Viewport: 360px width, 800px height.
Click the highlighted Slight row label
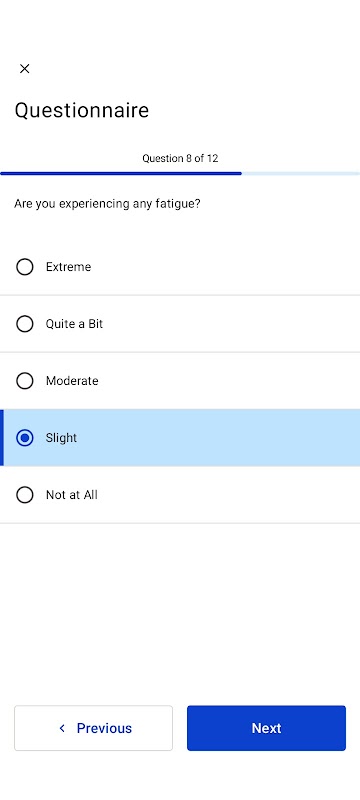pos(61,438)
